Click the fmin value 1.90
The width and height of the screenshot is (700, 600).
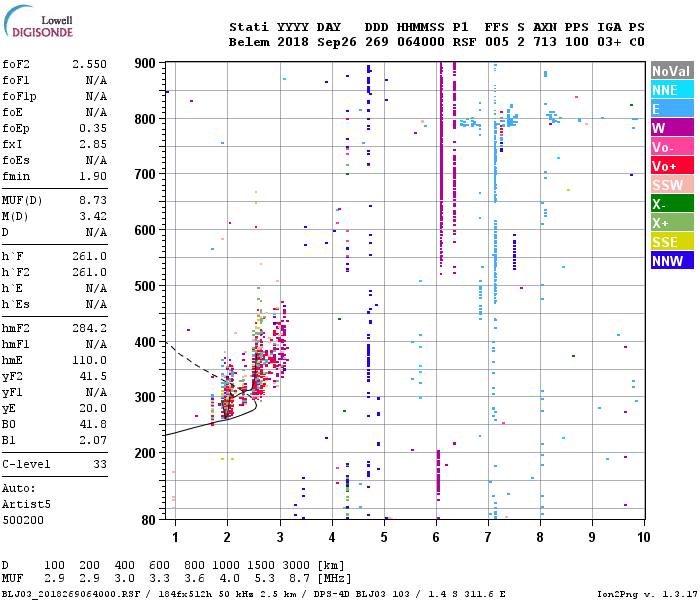click(93, 176)
